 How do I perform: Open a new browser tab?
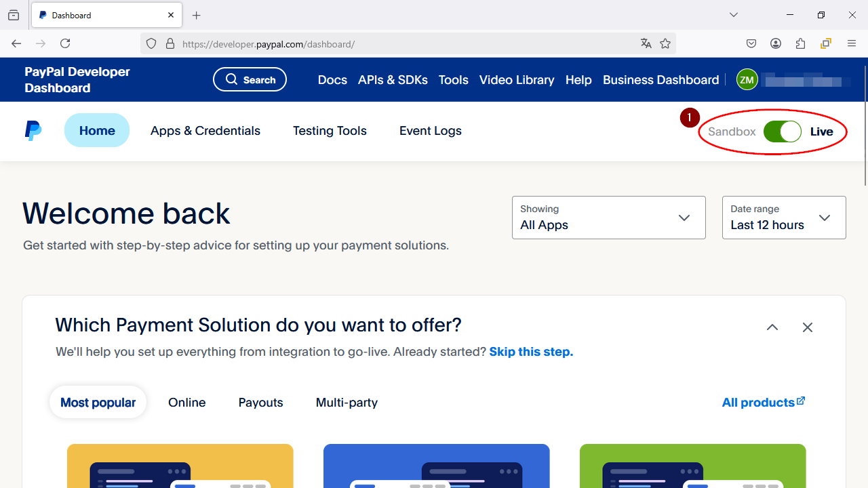pos(197,15)
